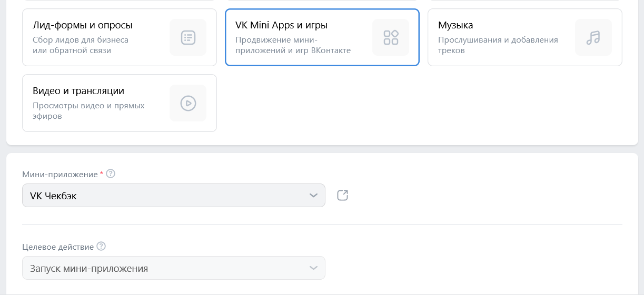Viewport: 644px width, 296px height.
Task: Click help icon next to Целевое действие
Action: [101, 247]
